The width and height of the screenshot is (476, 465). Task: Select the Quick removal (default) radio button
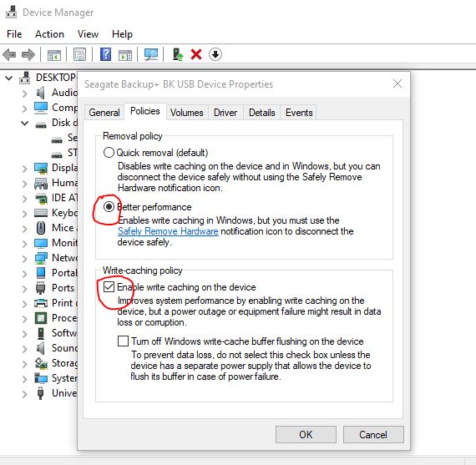click(109, 153)
